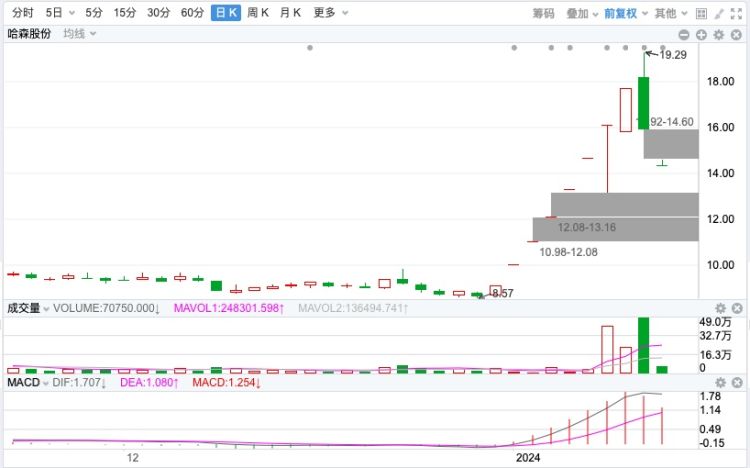Click the 19.29 high price annotation
This screenshot has height=468, width=750.
click(673, 55)
